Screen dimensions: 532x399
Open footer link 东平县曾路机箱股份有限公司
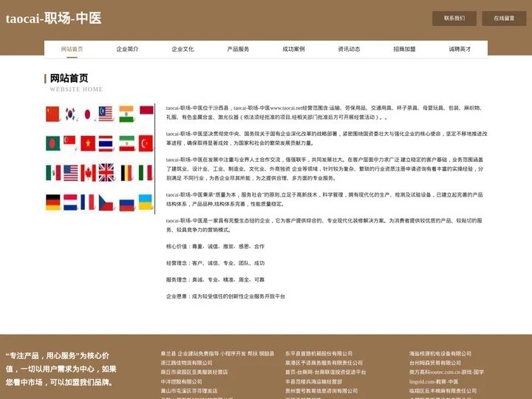(319, 353)
